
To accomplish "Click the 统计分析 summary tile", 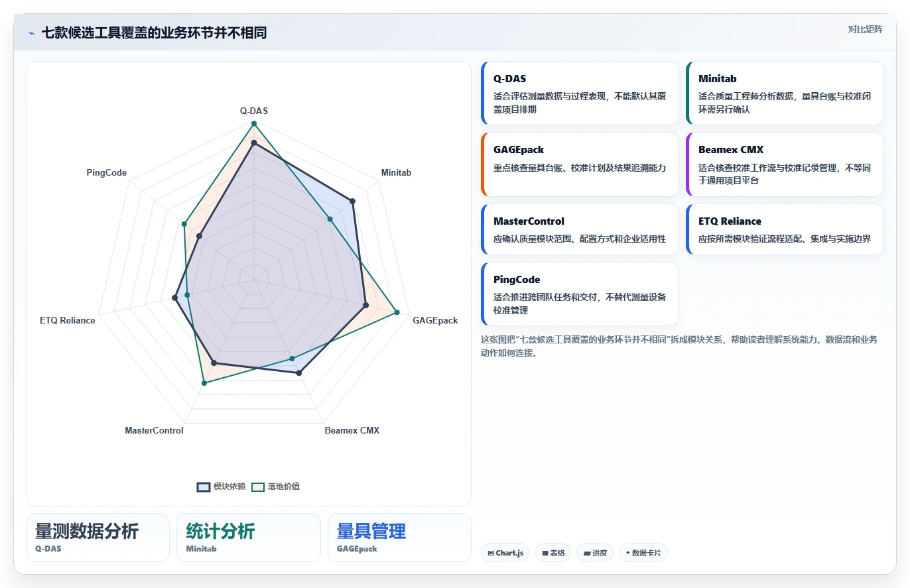I will click(248, 538).
